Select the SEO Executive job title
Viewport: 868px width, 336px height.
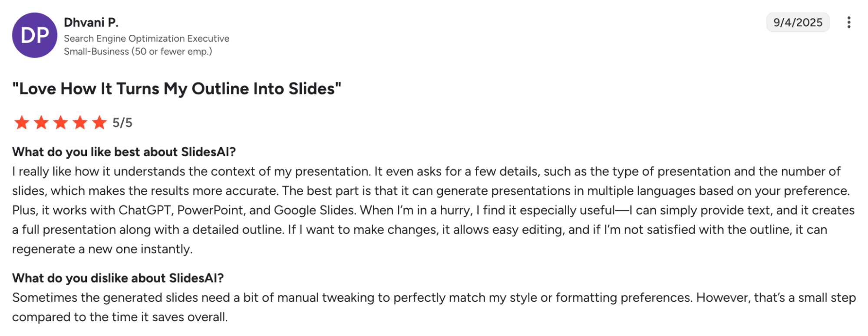click(146, 38)
